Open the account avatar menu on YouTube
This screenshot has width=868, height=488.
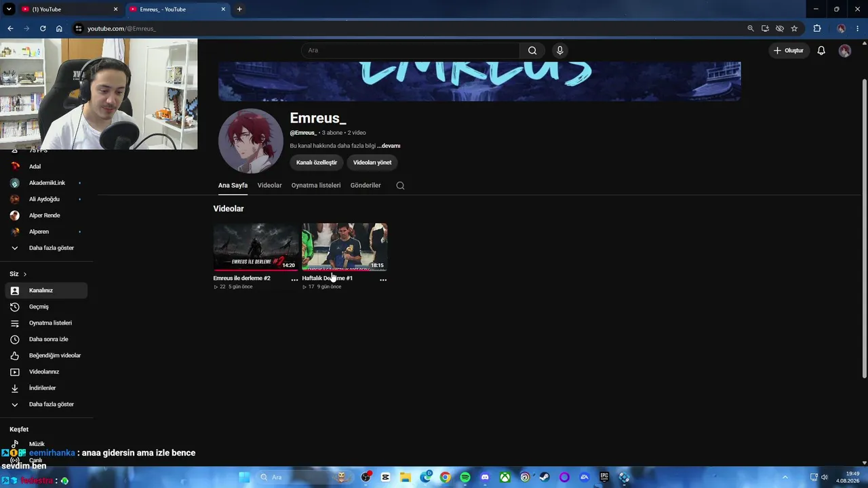(x=844, y=51)
